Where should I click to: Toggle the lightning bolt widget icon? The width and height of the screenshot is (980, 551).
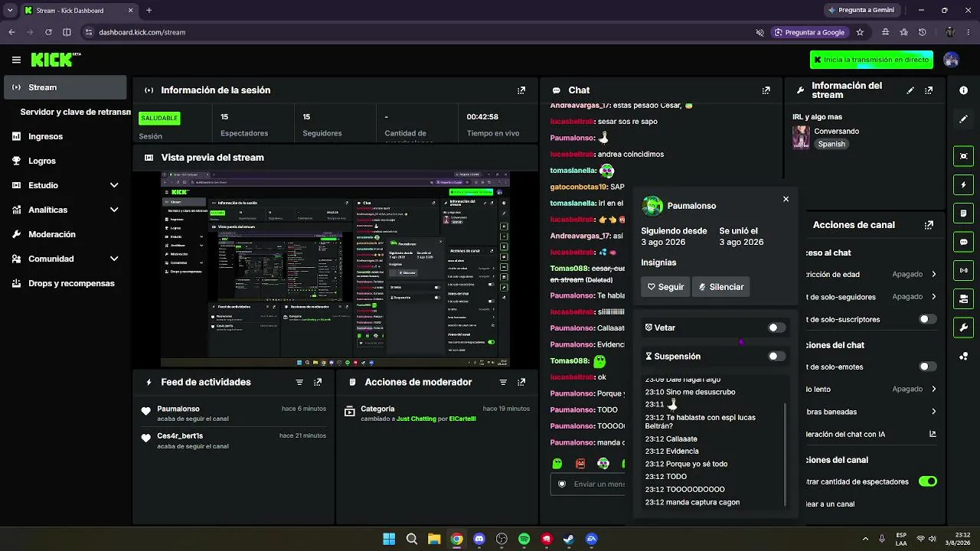pos(963,184)
